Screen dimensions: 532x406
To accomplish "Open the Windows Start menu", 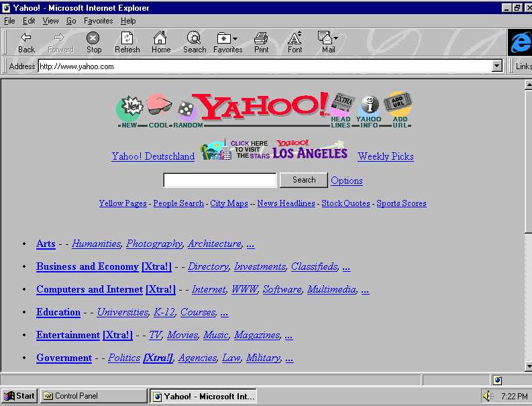I will (x=19, y=396).
